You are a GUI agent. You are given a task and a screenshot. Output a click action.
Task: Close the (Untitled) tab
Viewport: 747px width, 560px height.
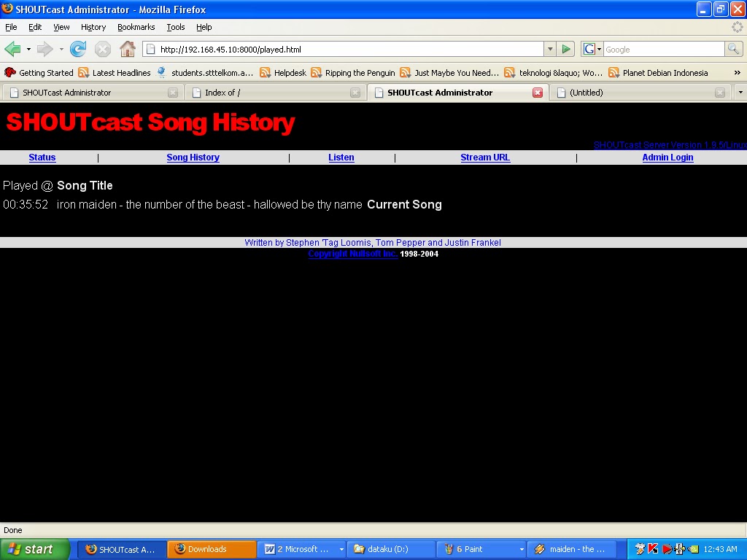[x=720, y=93]
